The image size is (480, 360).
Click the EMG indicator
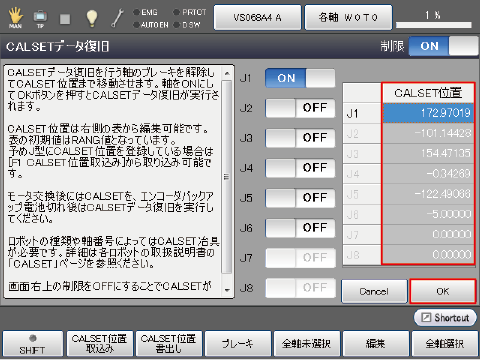tap(145, 12)
